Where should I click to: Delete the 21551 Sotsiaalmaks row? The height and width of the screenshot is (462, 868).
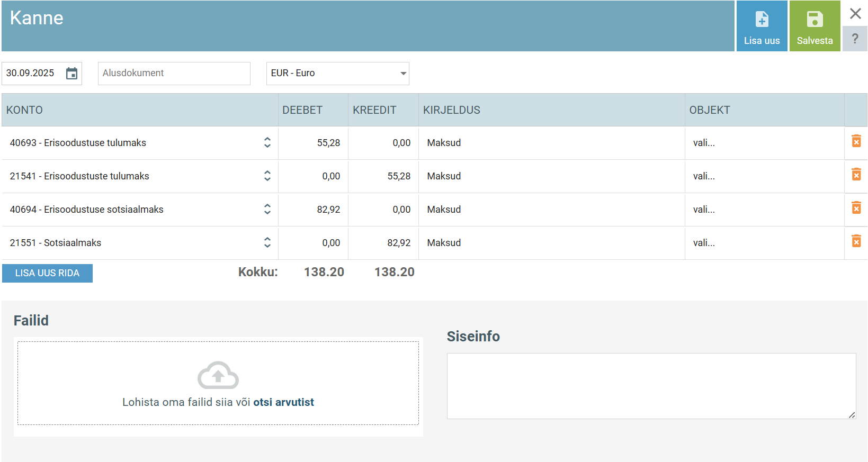856,241
